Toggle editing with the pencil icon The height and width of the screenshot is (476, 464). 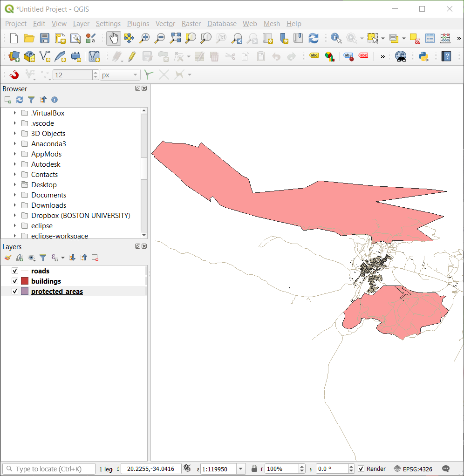pyautogui.click(x=132, y=56)
